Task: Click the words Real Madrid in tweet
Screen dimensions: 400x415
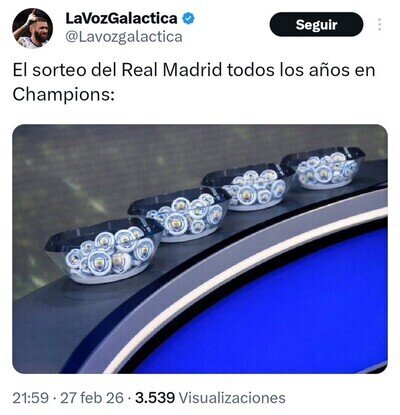Action: point(171,70)
